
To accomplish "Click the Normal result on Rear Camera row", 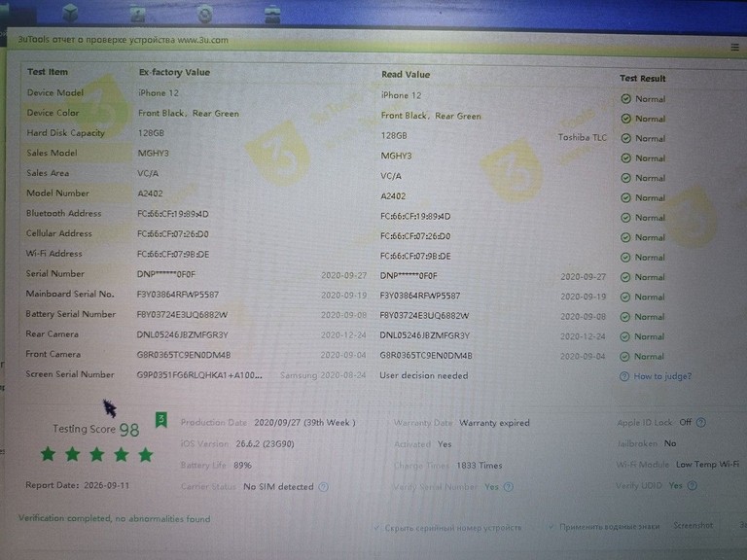I will coord(649,336).
